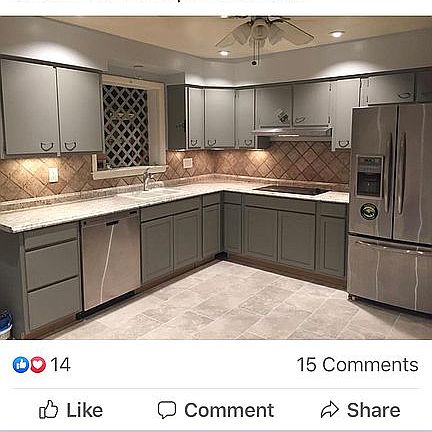The height and width of the screenshot is (432, 432).
Task: Tap the Share arrow icon
Action: [330, 410]
